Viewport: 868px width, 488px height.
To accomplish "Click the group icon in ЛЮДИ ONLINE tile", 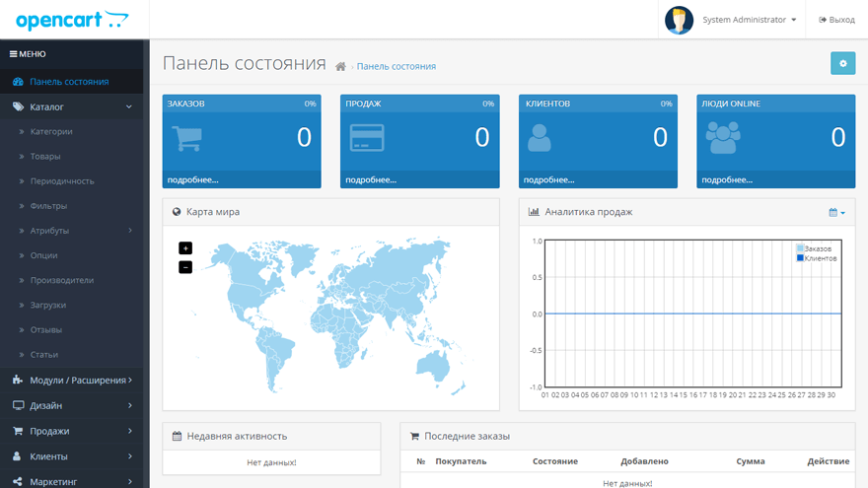I will [723, 137].
